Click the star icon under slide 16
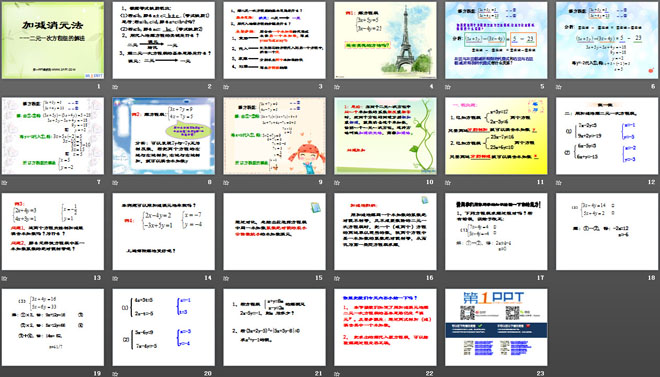This screenshot has height=377, width=660. click(337, 278)
